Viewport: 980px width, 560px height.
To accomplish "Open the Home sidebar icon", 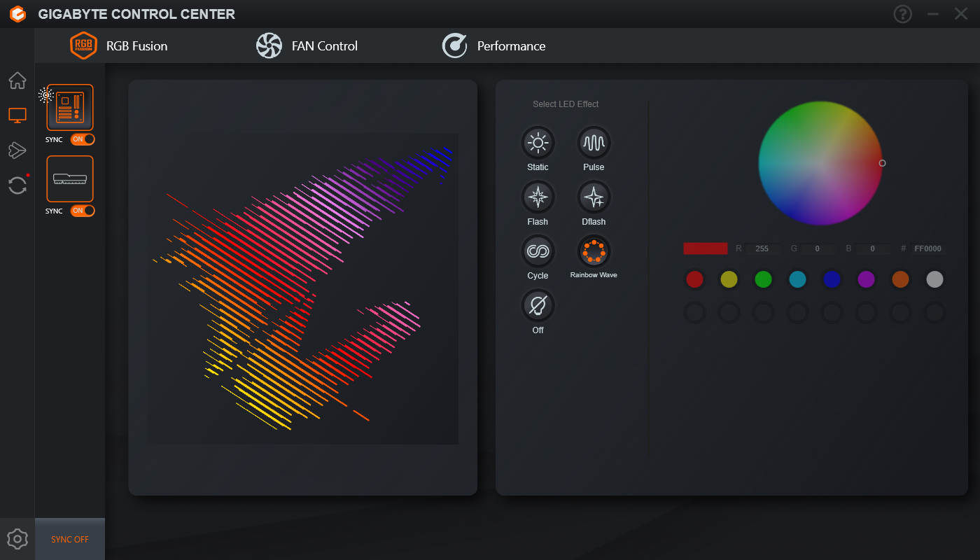I will tap(17, 80).
